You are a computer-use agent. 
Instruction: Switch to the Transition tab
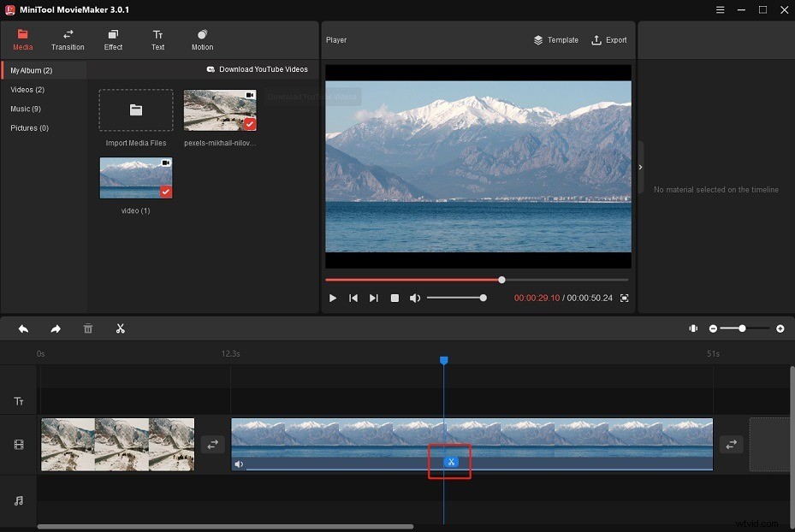click(x=68, y=39)
